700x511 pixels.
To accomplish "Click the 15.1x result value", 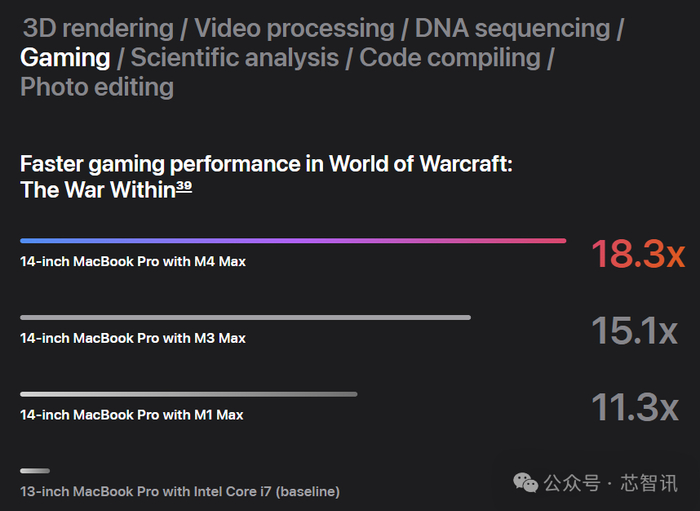I will pyautogui.click(x=635, y=331).
